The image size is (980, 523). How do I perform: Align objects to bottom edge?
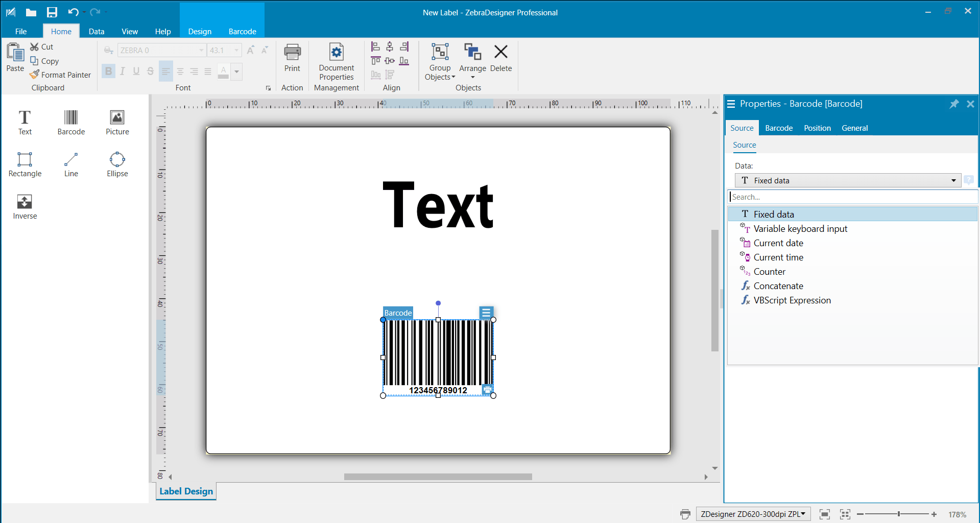[x=404, y=61]
